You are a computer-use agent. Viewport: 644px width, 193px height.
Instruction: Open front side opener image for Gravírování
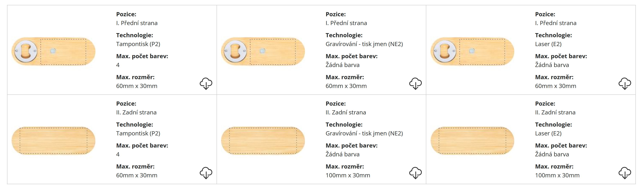263,51
